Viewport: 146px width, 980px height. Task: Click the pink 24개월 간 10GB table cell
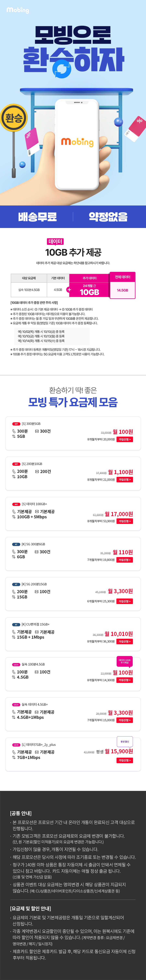click(90, 290)
